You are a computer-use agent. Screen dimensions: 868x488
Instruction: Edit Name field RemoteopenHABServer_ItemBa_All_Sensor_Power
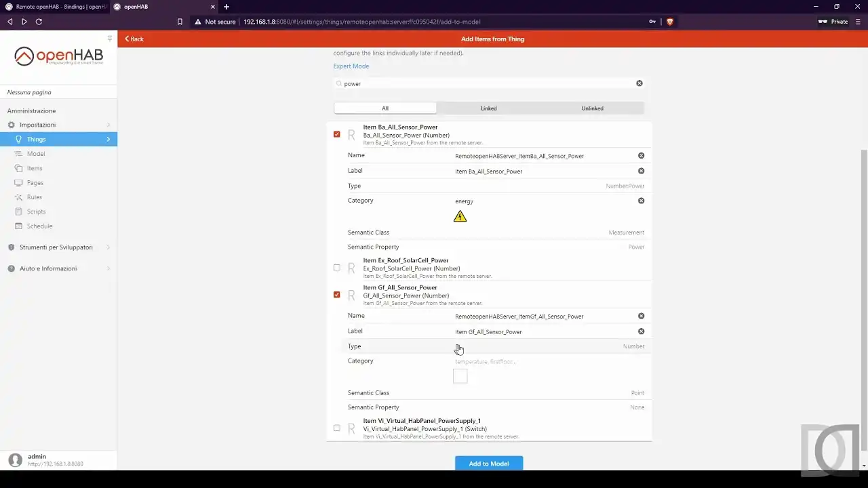[545, 156]
